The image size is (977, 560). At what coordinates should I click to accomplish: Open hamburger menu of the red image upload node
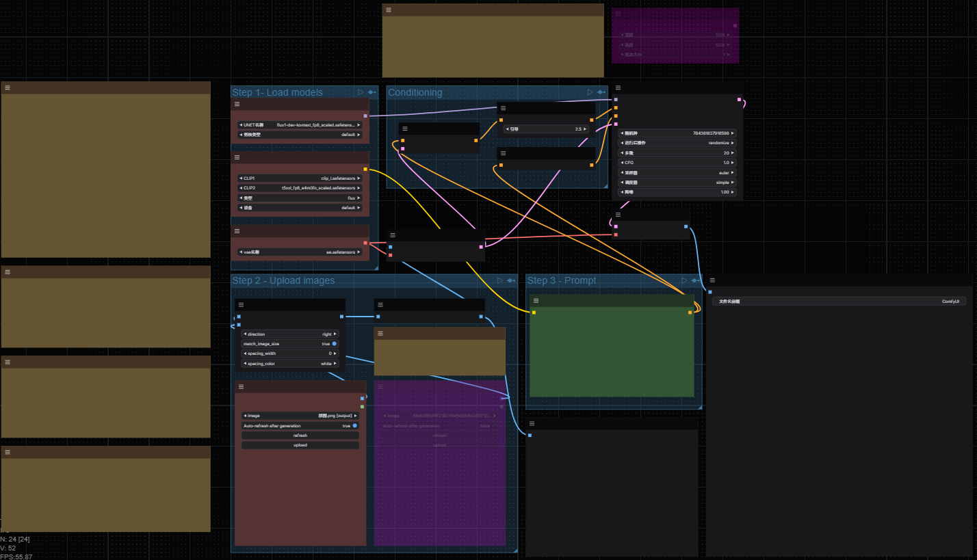click(241, 386)
